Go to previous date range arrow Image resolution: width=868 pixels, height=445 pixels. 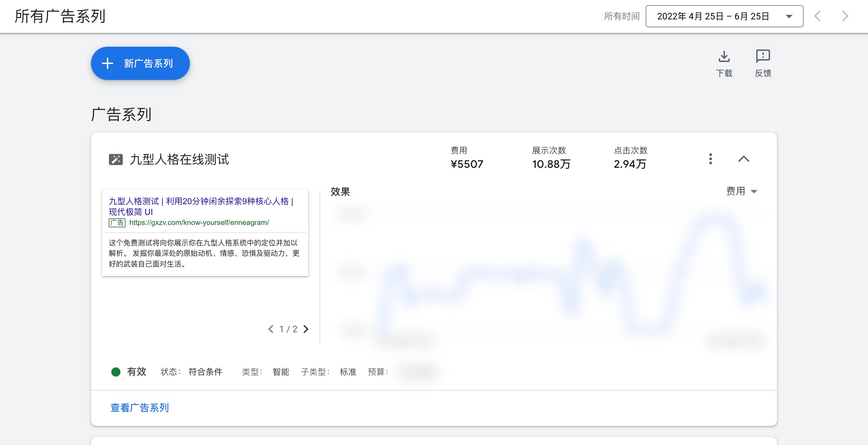[x=818, y=16]
